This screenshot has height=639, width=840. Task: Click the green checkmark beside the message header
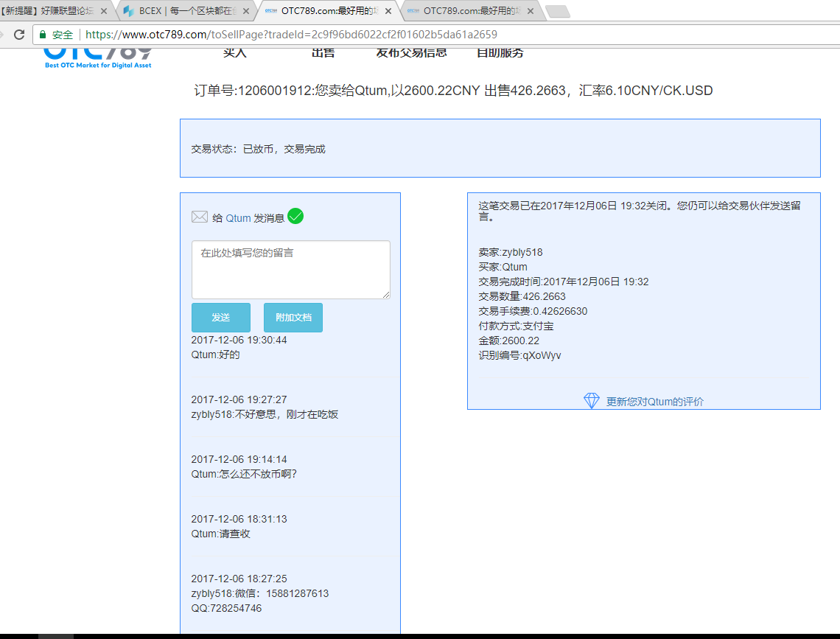coord(295,216)
